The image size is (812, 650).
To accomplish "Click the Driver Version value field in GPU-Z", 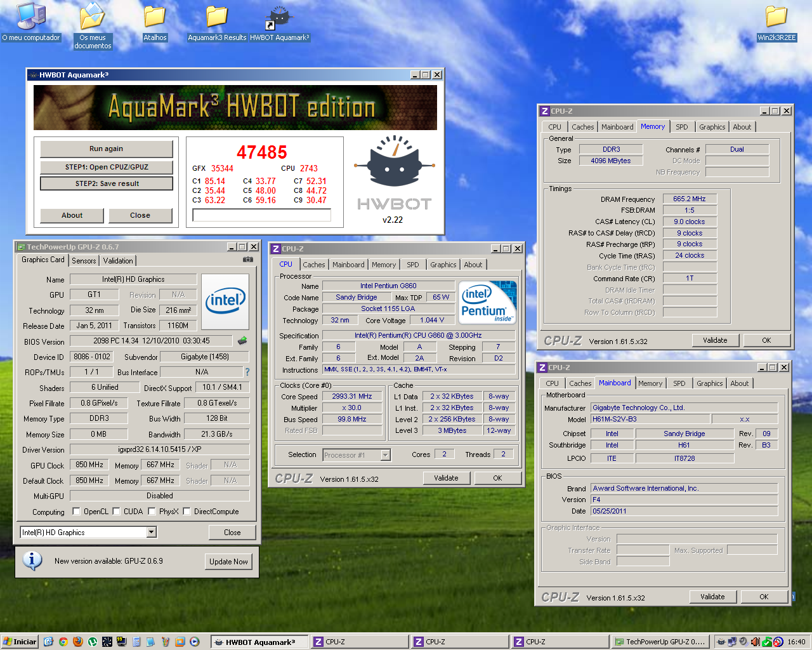I will coord(159,449).
